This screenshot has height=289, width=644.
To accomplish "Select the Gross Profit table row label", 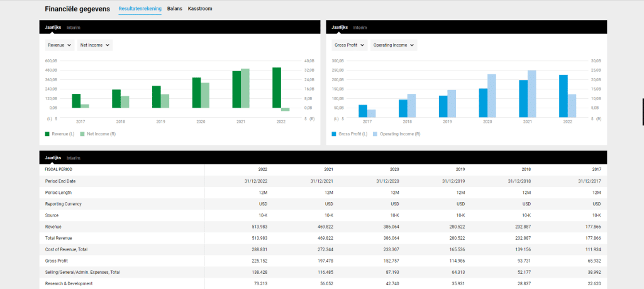I will coord(56,261).
